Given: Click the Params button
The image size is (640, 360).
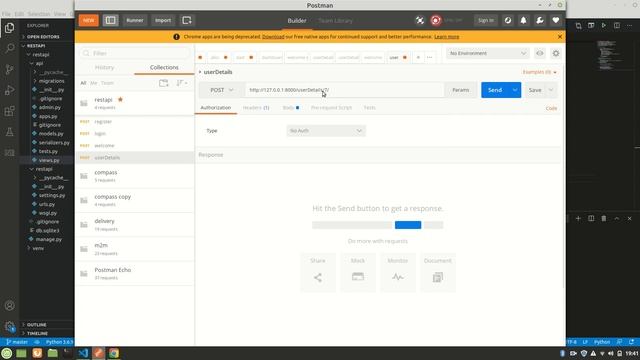Looking at the screenshot, I should [x=460, y=90].
